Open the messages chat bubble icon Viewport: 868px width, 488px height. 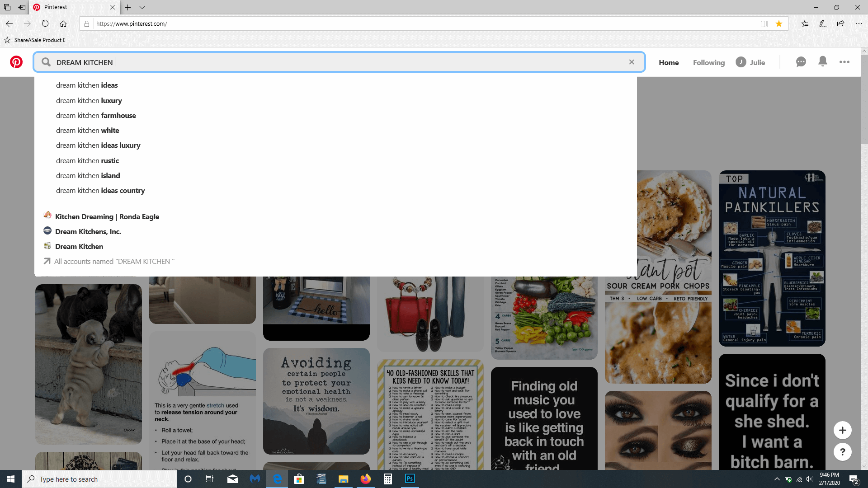pos(801,62)
